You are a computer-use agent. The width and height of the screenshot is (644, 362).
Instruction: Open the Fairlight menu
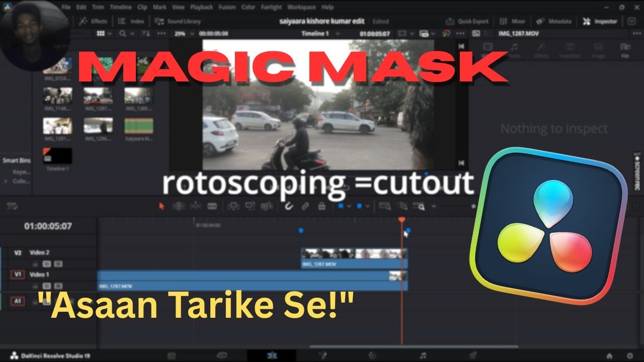coord(272,7)
